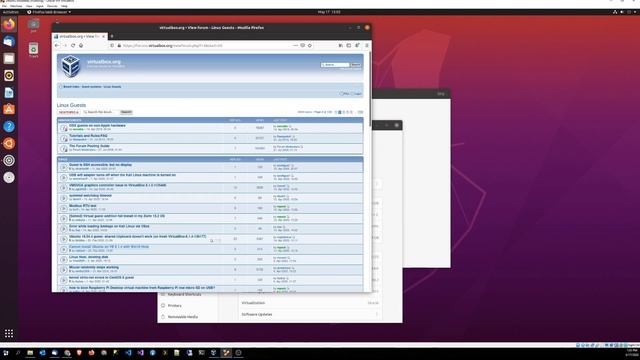
Task: Click the New Topic button
Action: [x=69, y=112]
